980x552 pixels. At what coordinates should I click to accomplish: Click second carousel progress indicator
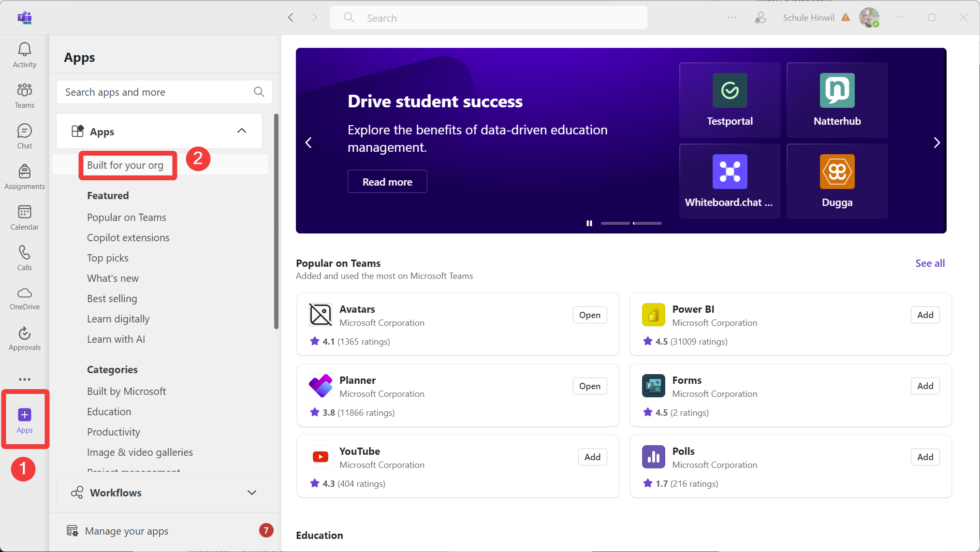pyautogui.click(x=647, y=223)
